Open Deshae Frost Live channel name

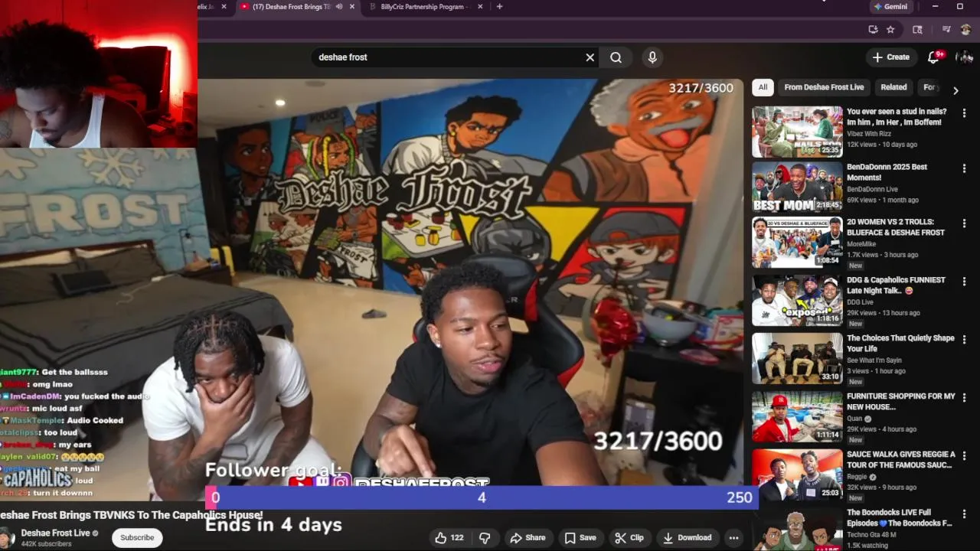55,533
